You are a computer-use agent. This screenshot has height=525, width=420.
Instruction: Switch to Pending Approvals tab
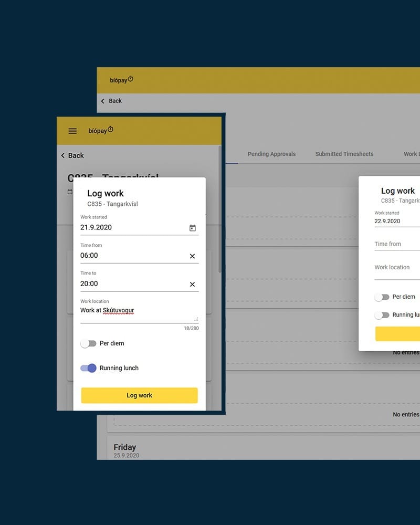[271, 154]
